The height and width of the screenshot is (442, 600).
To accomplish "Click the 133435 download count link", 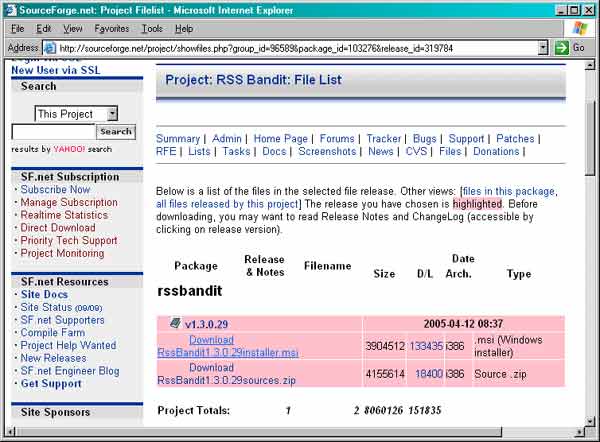I will [x=426, y=346].
